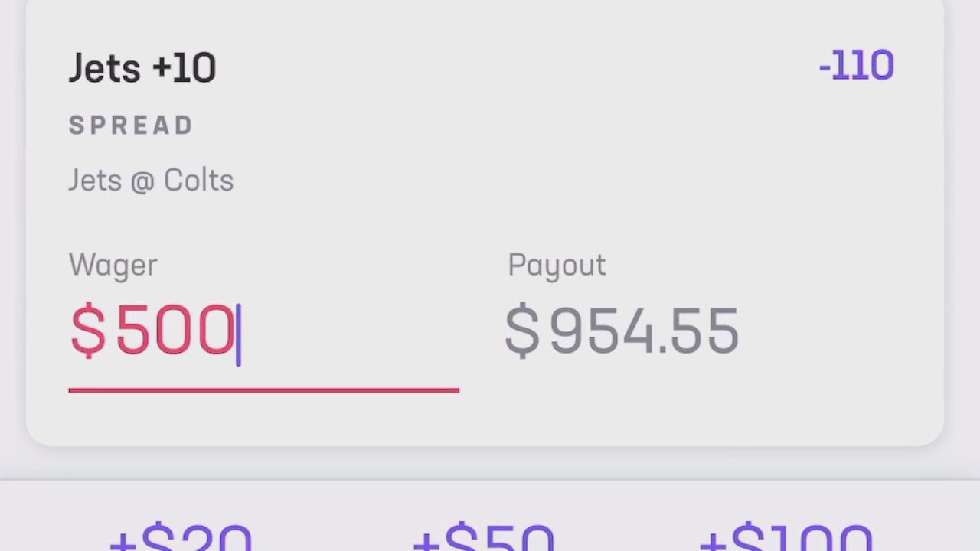Image resolution: width=980 pixels, height=551 pixels.
Task: Open the Jets +10 bet title
Action: 142,68
